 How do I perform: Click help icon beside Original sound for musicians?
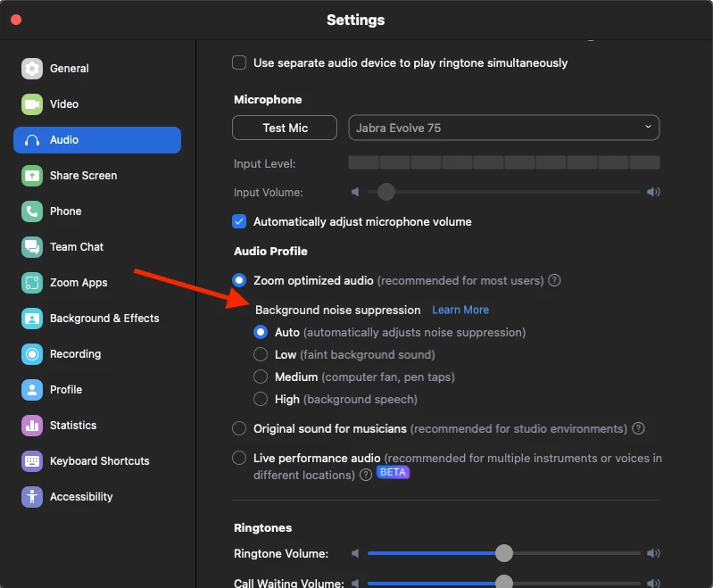(638, 428)
